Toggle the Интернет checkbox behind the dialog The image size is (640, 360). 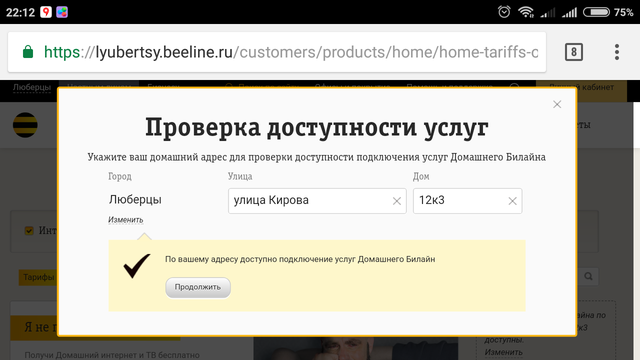[29, 231]
